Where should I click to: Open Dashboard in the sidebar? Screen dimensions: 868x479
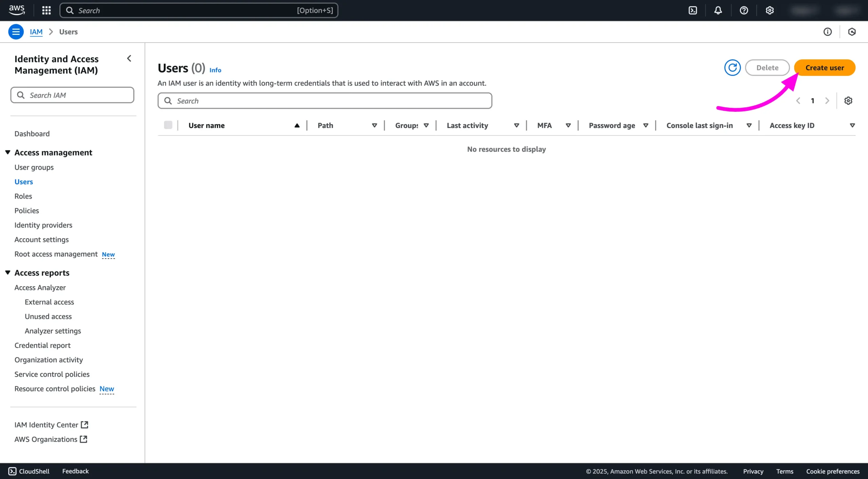[32, 134]
